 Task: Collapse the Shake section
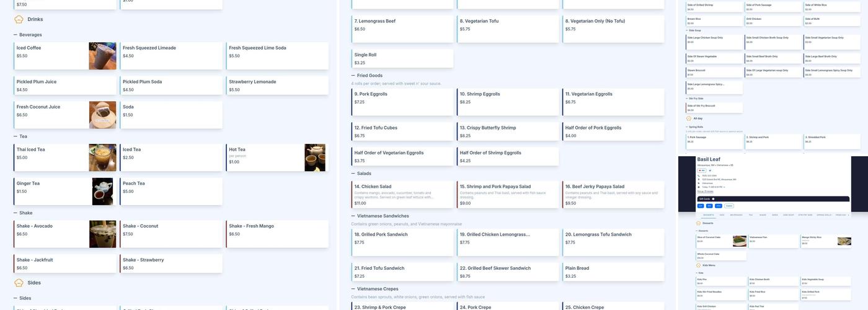[15, 213]
